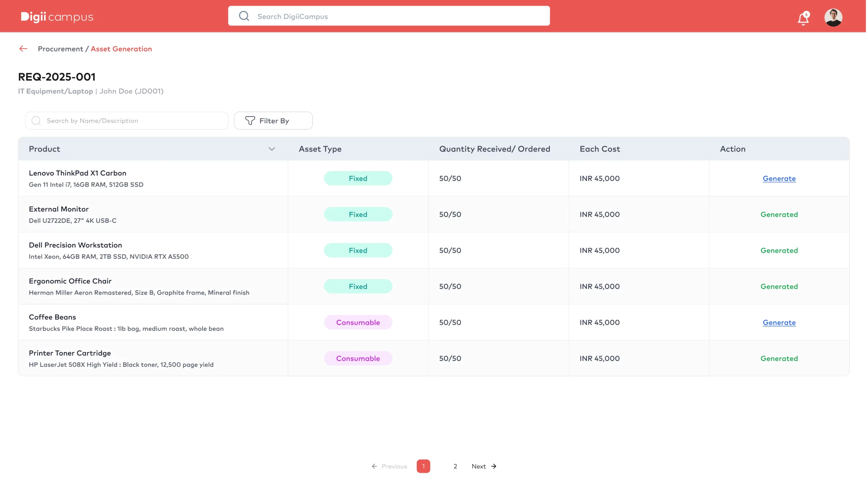Go to page 2
The height and width of the screenshot is (486, 868).
pyautogui.click(x=456, y=467)
